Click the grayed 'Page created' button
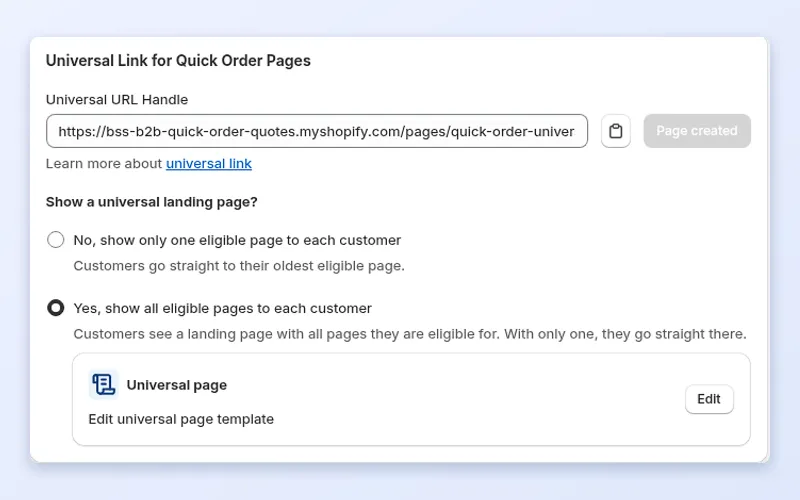The width and height of the screenshot is (800, 500). pyautogui.click(x=697, y=131)
